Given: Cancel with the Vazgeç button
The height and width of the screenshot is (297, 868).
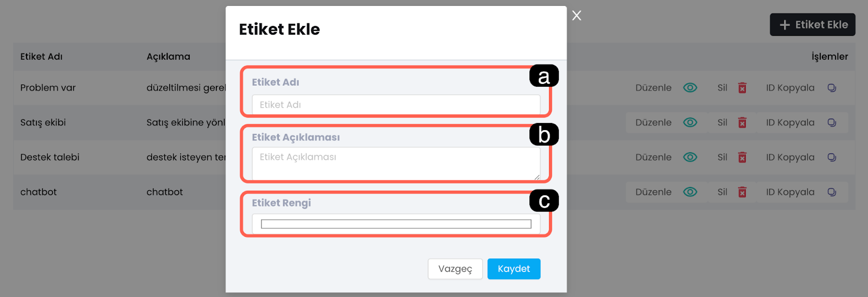Looking at the screenshot, I should [455, 269].
